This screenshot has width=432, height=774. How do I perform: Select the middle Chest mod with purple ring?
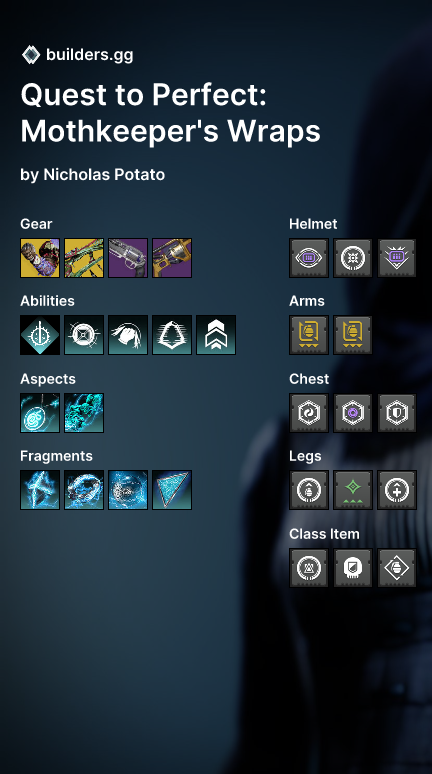pos(353,413)
